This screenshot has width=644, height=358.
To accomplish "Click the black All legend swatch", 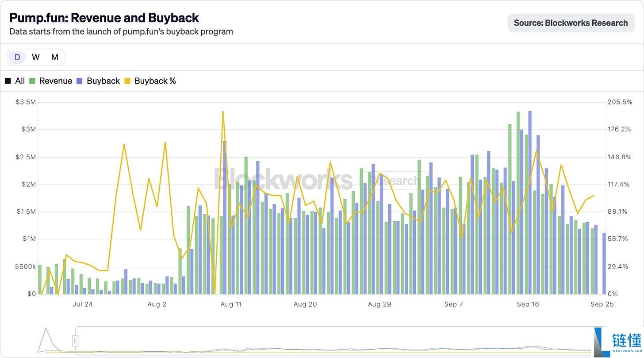I will (8, 81).
